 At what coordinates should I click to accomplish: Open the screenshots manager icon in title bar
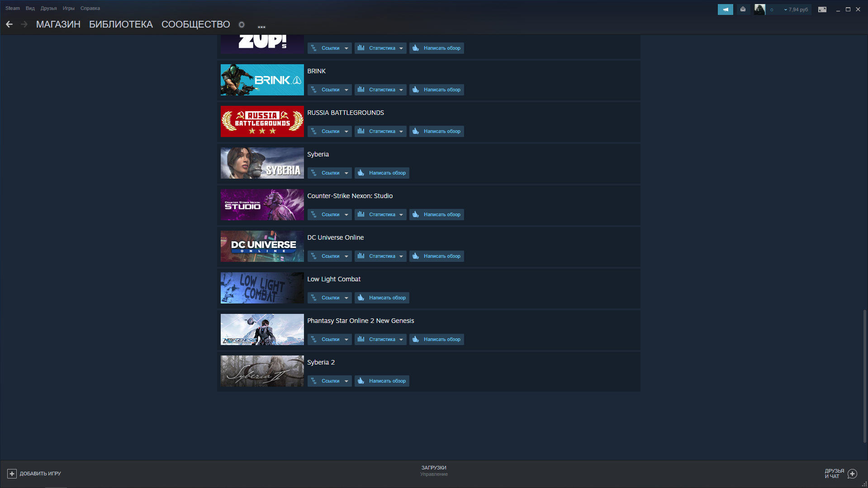(822, 9)
